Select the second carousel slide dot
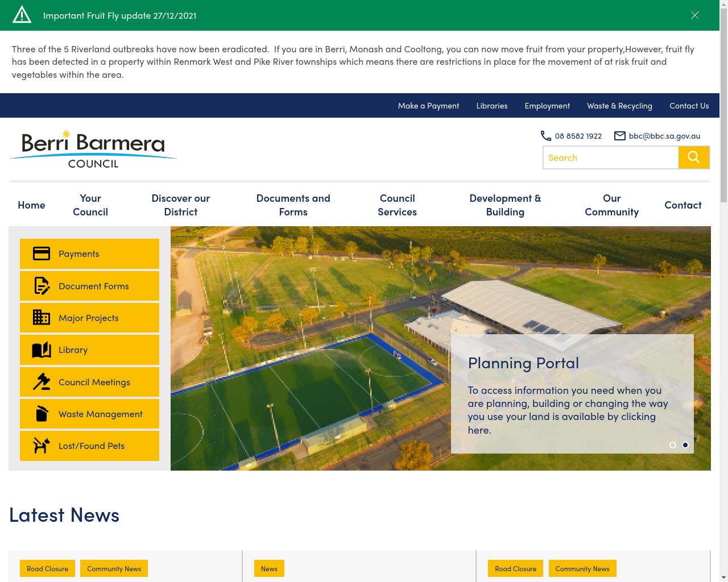The height and width of the screenshot is (582, 728). click(685, 445)
